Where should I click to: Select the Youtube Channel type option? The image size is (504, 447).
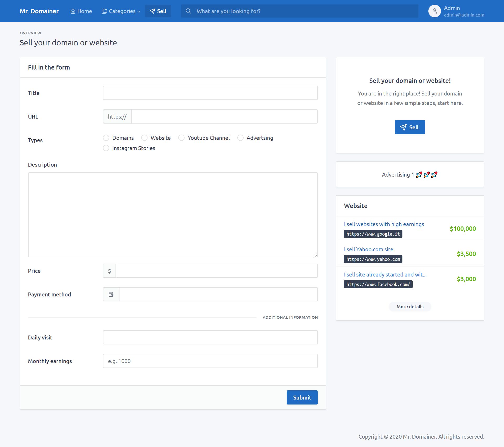coord(181,138)
